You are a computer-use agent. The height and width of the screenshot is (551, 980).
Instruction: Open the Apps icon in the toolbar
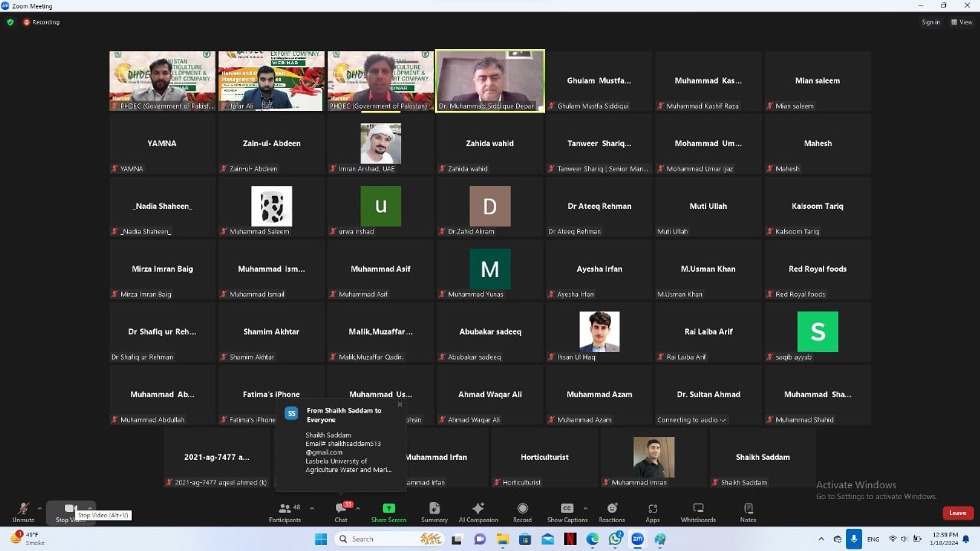point(652,512)
